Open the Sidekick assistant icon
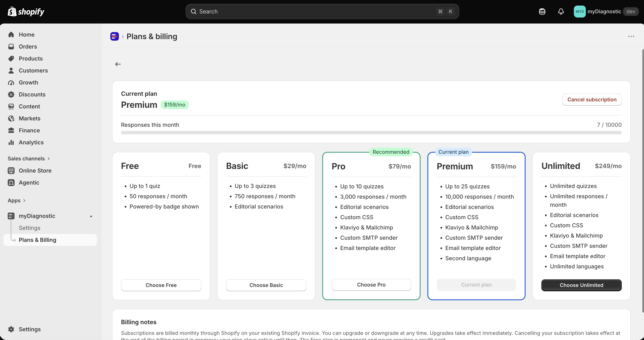This screenshot has height=340, width=644. 542,12
